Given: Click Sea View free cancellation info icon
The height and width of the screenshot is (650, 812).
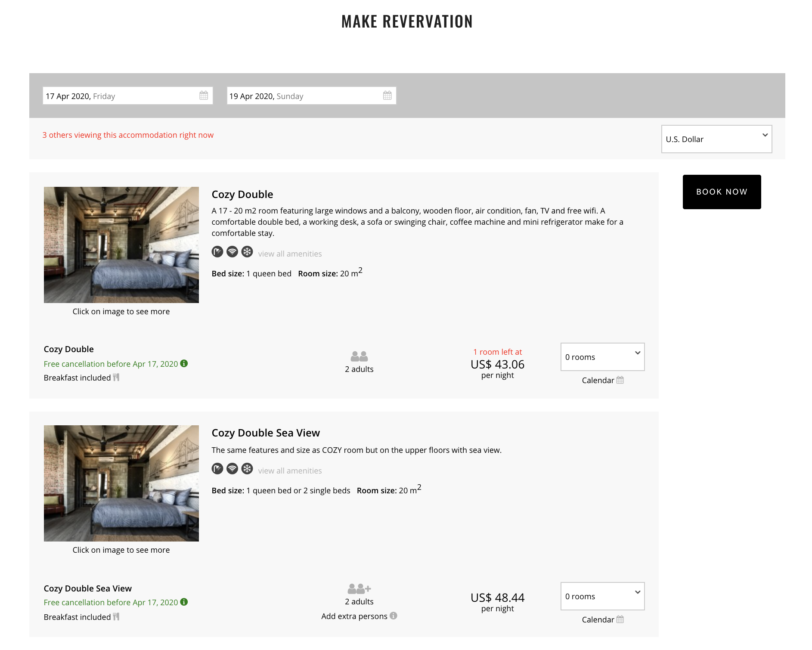Looking at the screenshot, I should coord(184,602).
